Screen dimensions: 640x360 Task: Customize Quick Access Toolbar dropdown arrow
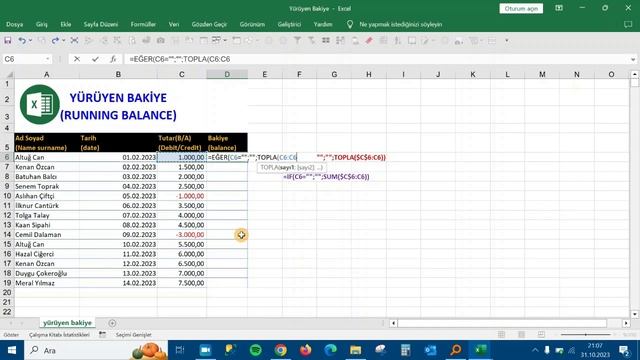[507, 40]
